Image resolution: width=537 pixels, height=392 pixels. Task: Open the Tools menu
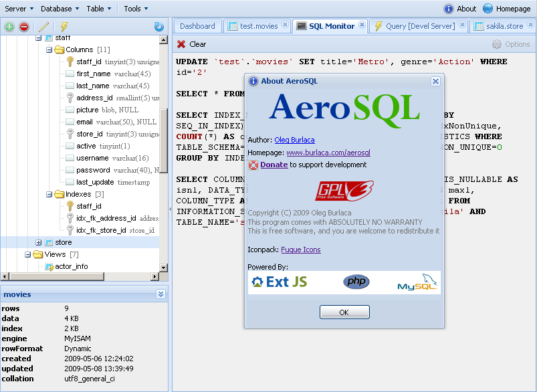pos(136,9)
